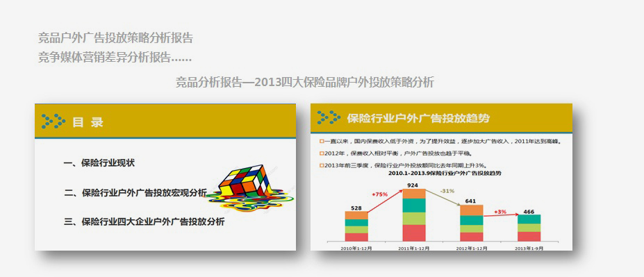The width and height of the screenshot is (644, 277).
Task: Select contents entry 一、保险行业现状
Action: (x=99, y=163)
